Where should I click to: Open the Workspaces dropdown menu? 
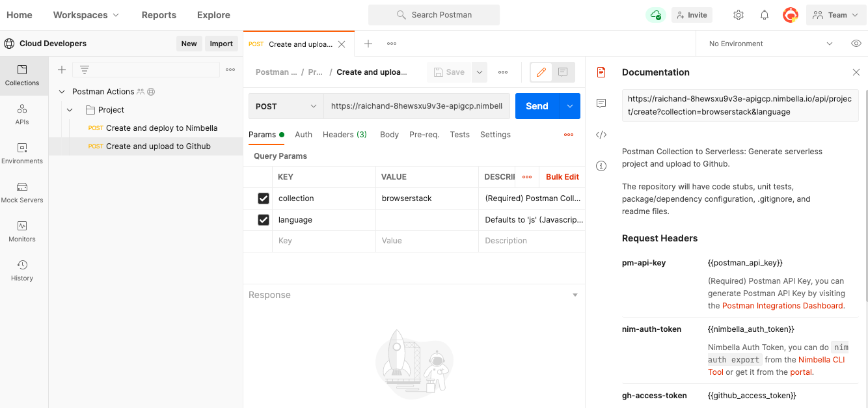click(x=86, y=15)
